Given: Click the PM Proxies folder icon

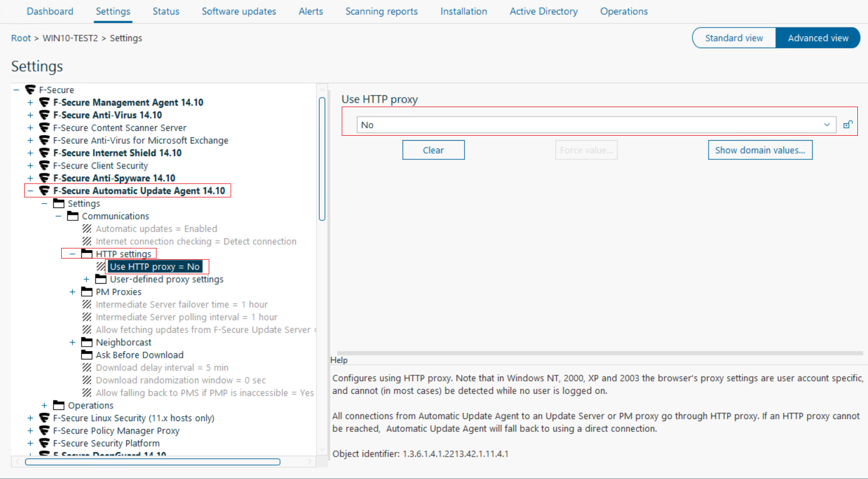Looking at the screenshot, I should point(86,292).
